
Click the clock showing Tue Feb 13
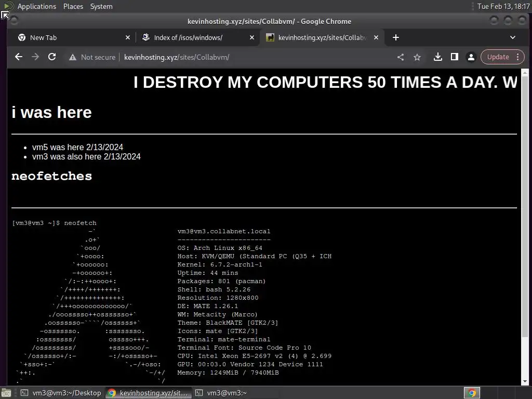coord(503,6)
